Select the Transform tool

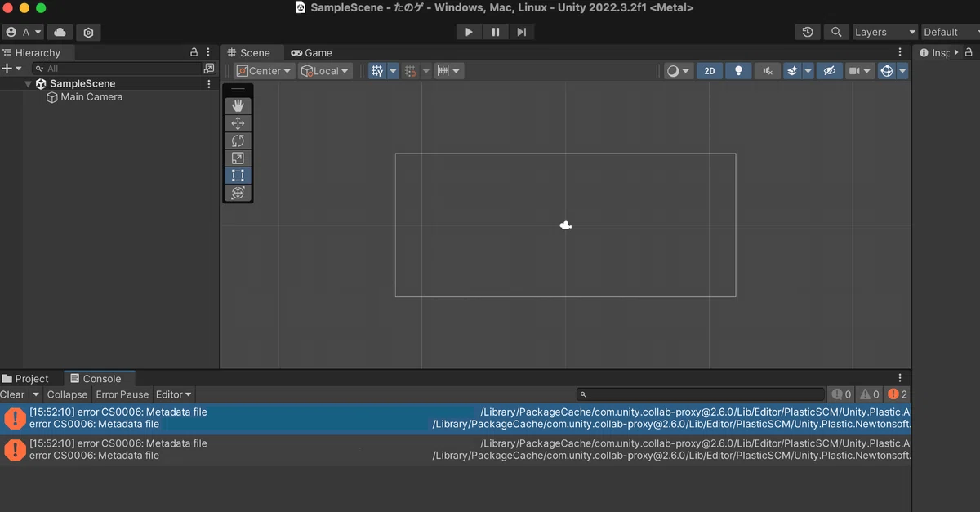[238, 193]
